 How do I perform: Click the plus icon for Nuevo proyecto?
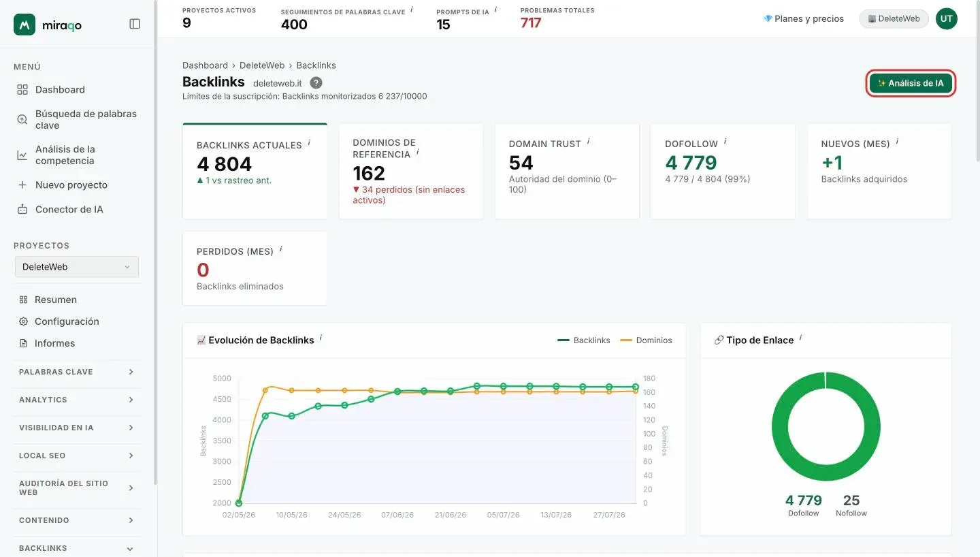22,185
